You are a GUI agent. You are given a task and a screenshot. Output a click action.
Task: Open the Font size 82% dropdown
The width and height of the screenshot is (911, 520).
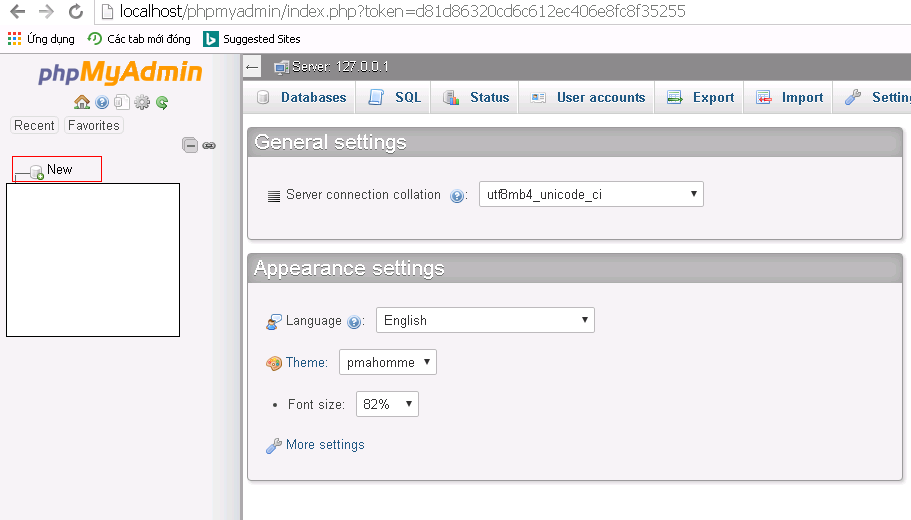pyautogui.click(x=387, y=404)
